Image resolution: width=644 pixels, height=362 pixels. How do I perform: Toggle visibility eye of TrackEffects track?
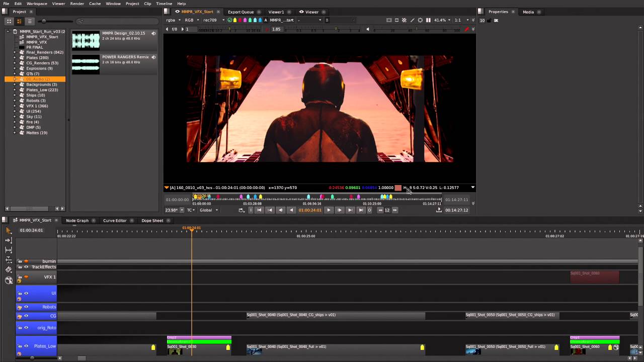[26, 267]
